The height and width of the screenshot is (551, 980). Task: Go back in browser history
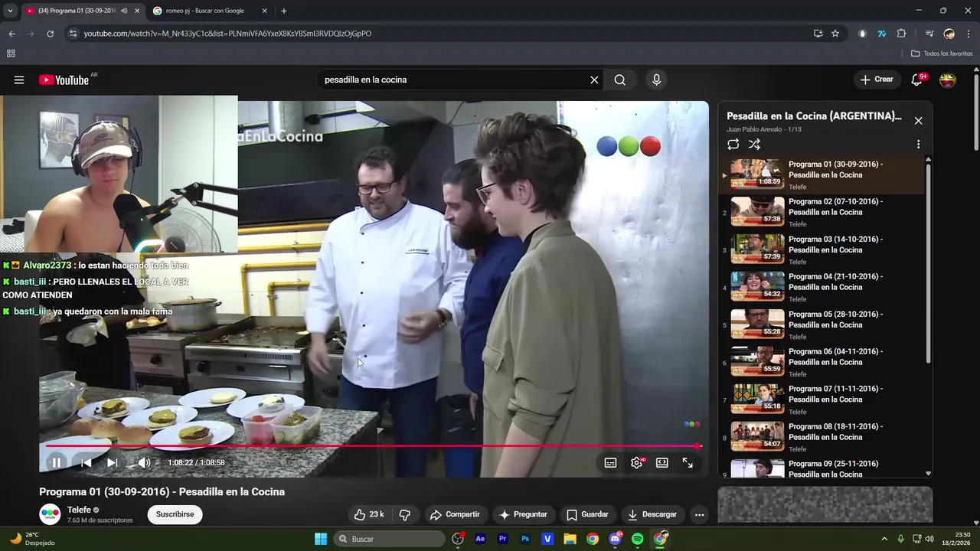tap(11, 34)
